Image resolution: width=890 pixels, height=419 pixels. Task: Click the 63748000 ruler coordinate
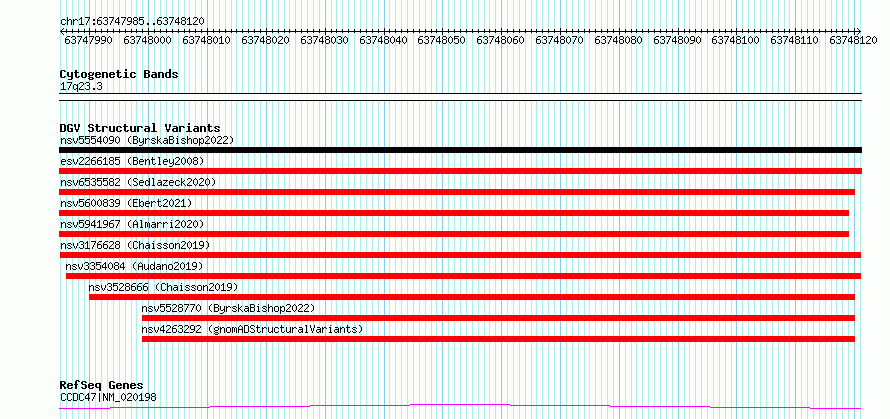[147, 40]
